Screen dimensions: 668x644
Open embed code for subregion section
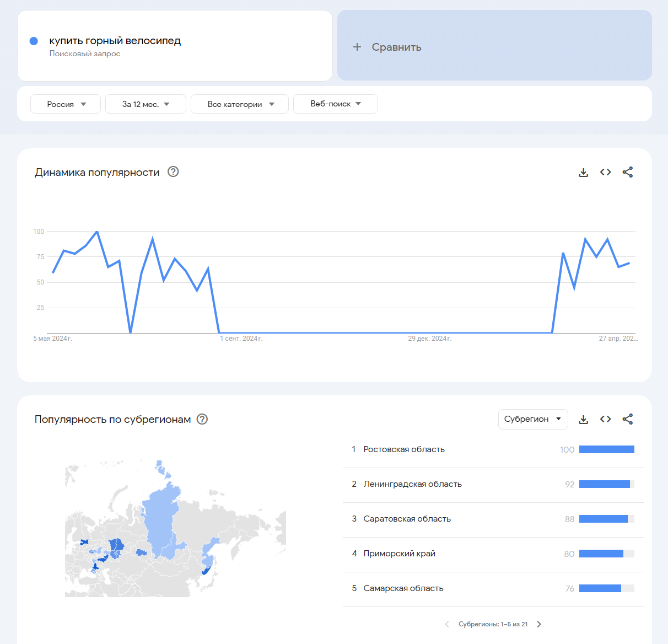point(606,419)
